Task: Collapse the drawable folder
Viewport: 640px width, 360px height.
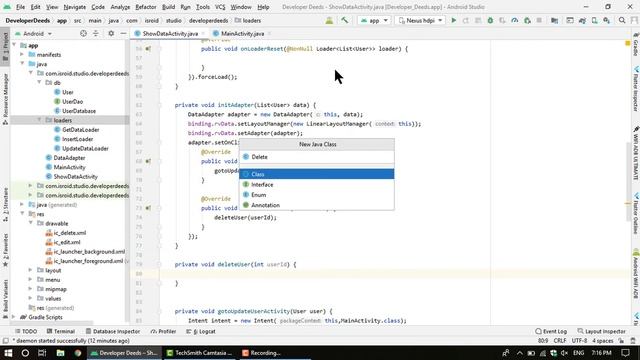Action: (31, 224)
